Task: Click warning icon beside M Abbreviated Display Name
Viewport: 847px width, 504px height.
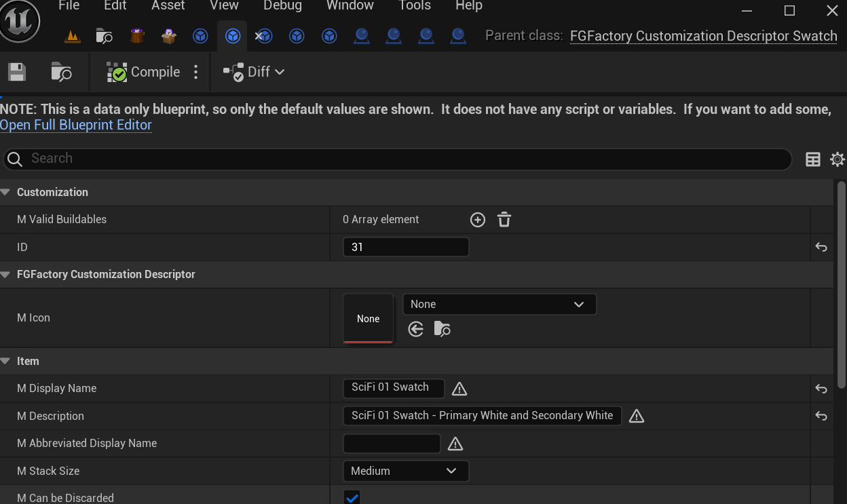Action: click(x=455, y=444)
